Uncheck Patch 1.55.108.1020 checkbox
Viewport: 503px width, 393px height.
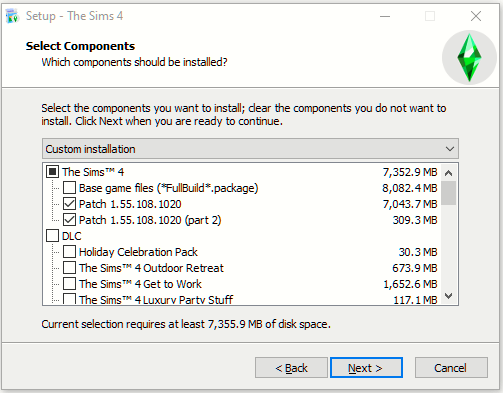pyautogui.click(x=69, y=204)
